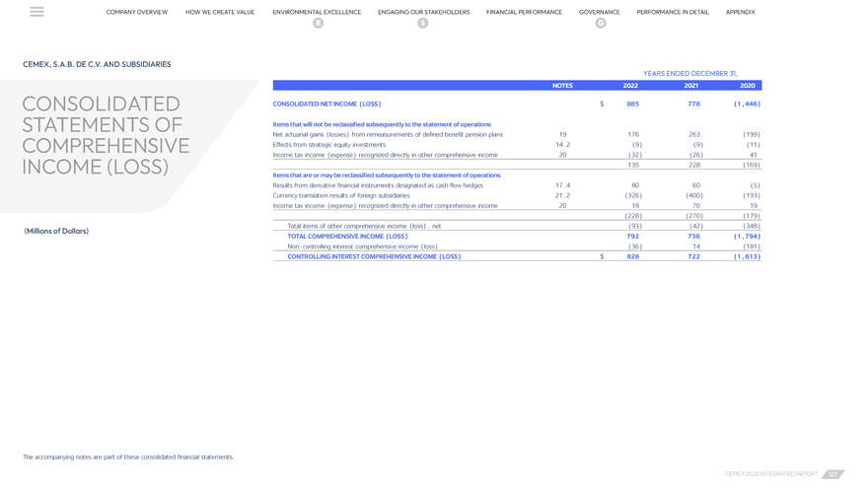
Task: Select the (32) income tax value
Action: (x=635, y=155)
